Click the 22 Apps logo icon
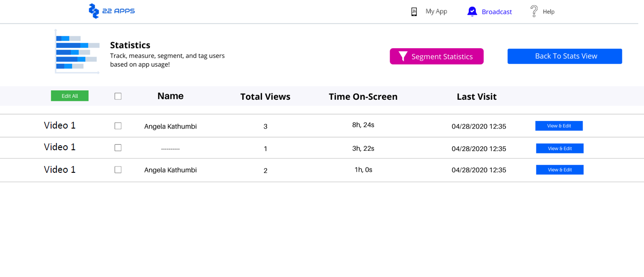 pyautogui.click(x=94, y=11)
